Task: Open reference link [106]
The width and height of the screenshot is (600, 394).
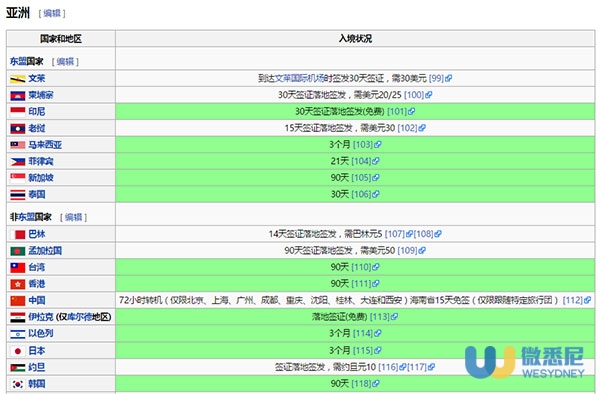Action: [361, 194]
